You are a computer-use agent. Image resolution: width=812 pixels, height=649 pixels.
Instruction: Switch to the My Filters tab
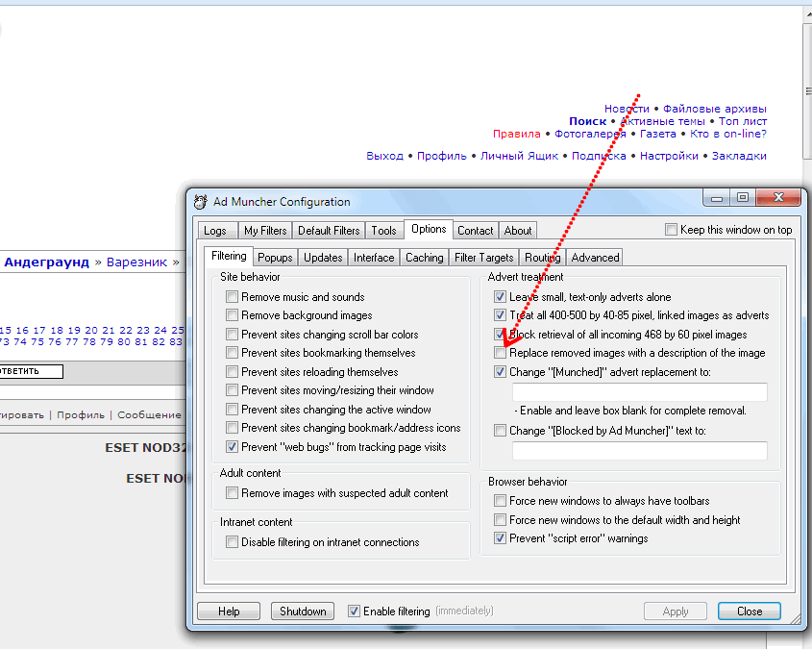tap(265, 231)
